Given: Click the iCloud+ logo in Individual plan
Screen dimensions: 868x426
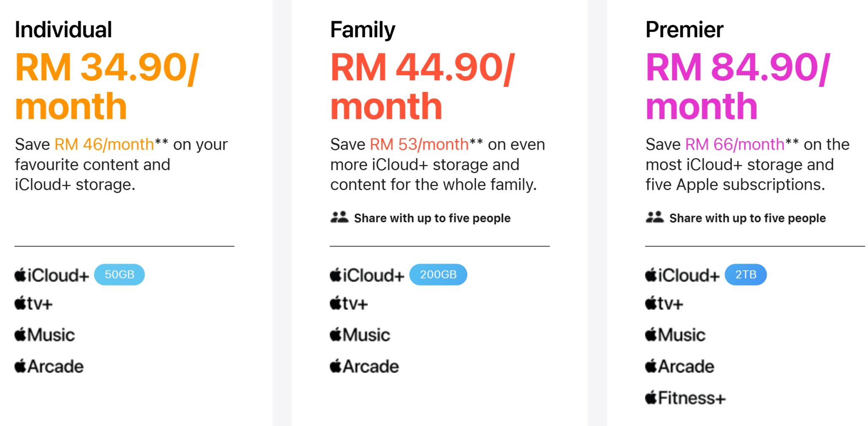Looking at the screenshot, I should tap(52, 276).
